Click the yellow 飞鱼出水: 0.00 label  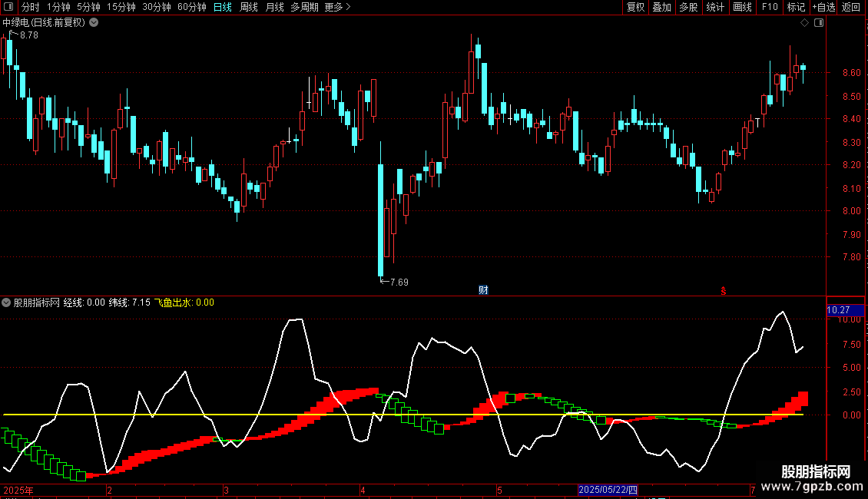(184, 302)
